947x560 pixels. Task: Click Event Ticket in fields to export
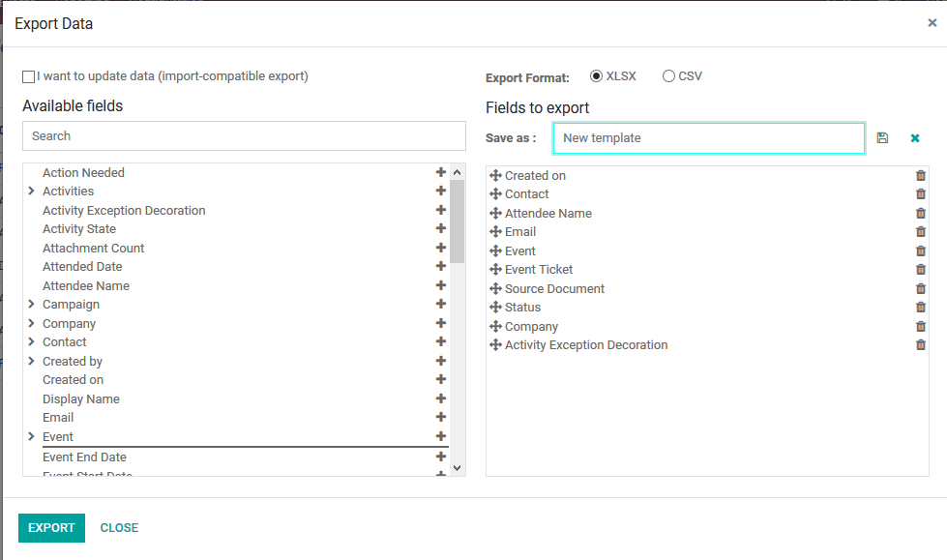(539, 270)
